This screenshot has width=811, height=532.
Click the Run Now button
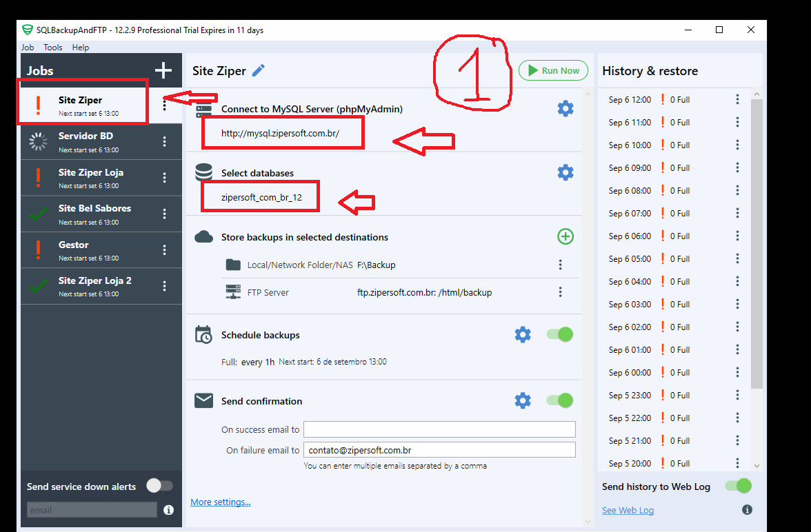(x=553, y=70)
